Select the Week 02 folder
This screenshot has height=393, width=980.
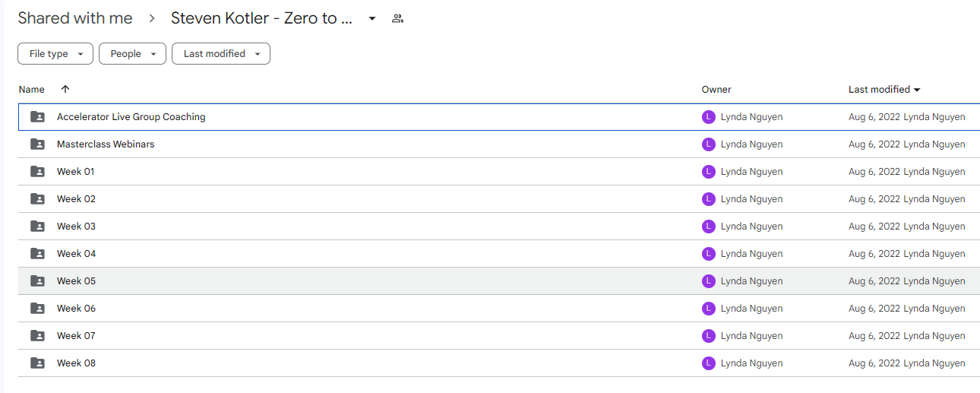click(x=76, y=199)
